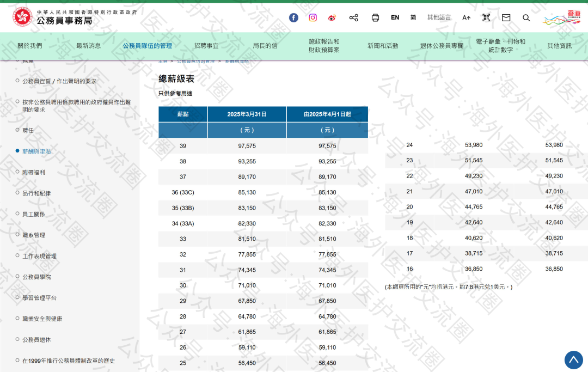Viewport: 588px width, 372px height.
Task: Click 2025年3月31日 value 53,980 for point 24
Action: [x=474, y=145]
